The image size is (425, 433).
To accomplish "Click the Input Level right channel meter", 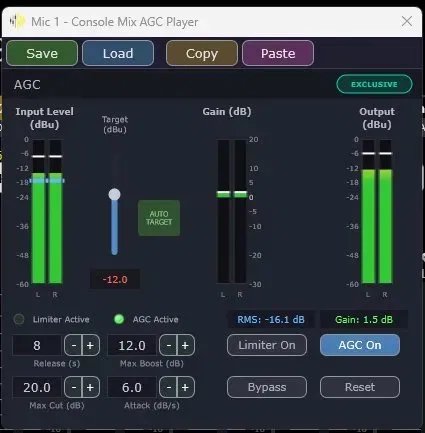I will (55, 212).
